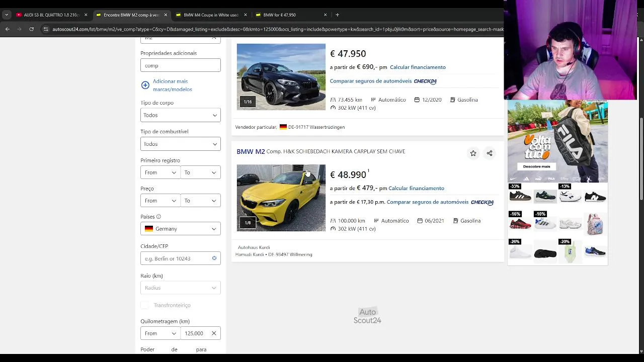Share the yellow BMW M2 listing
Viewport: 644px width, 362px height.
pyautogui.click(x=490, y=153)
